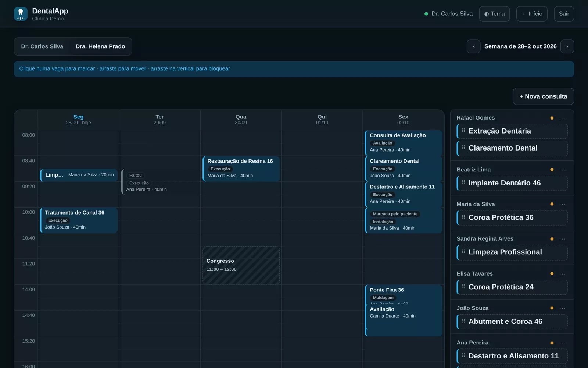The height and width of the screenshot is (368, 588).
Task: Click the Seg 28/09 day column header
Action: pos(79,120)
